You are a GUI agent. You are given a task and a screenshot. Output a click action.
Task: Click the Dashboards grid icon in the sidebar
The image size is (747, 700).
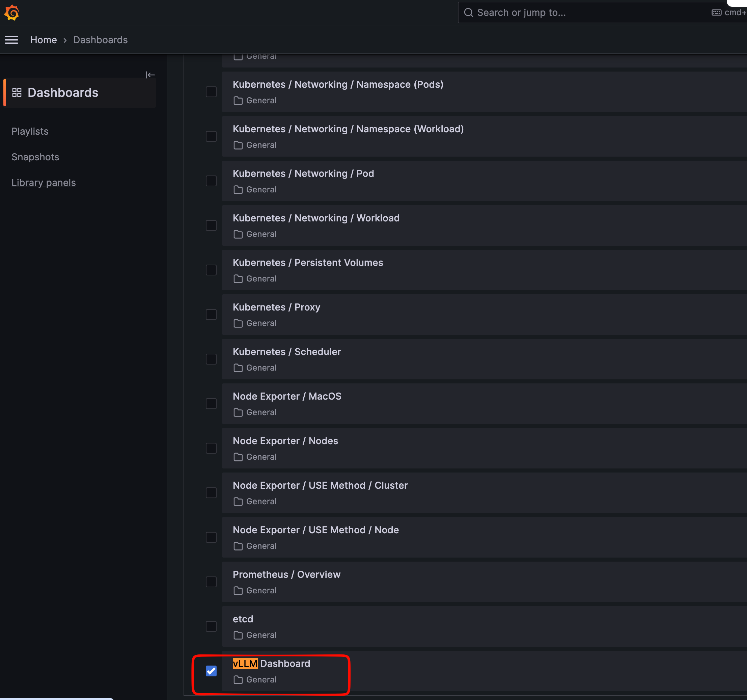(17, 92)
